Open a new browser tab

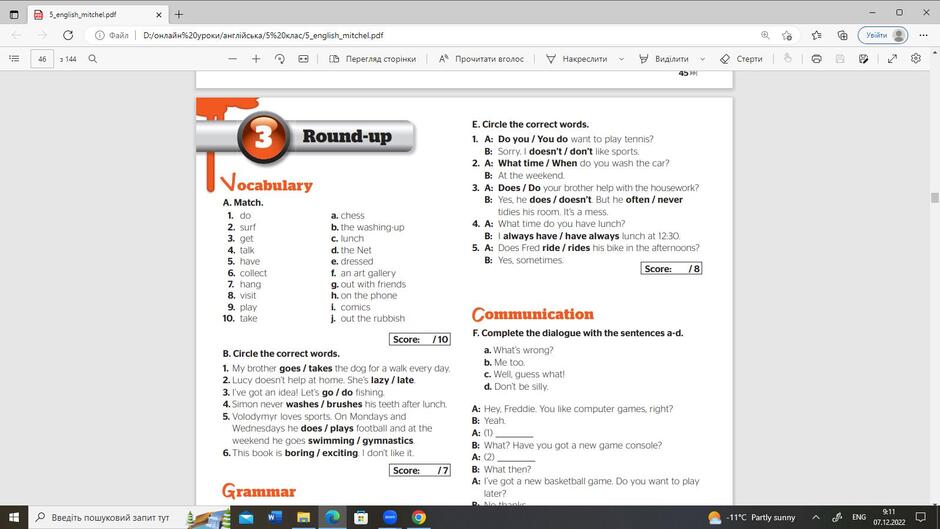(179, 14)
